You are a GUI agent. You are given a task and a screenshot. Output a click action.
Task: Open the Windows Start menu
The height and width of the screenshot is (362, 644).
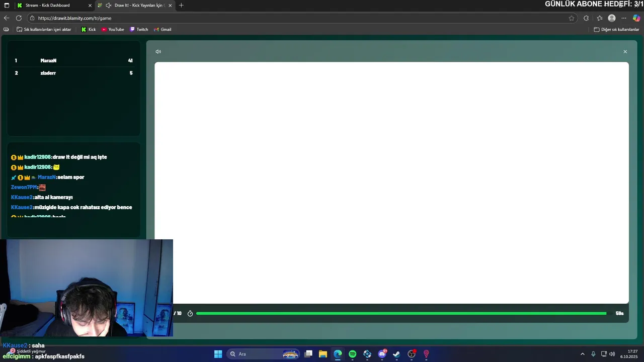(x=218, y=354)
